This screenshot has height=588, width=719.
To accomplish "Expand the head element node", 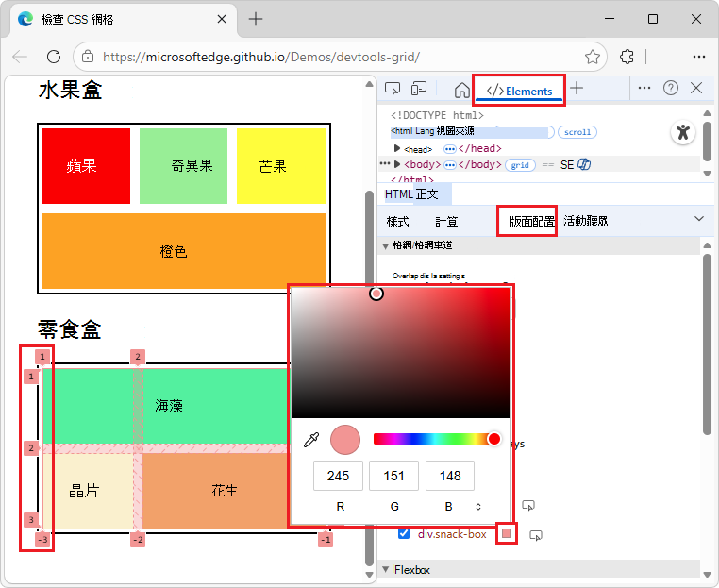I will [397, 148].
